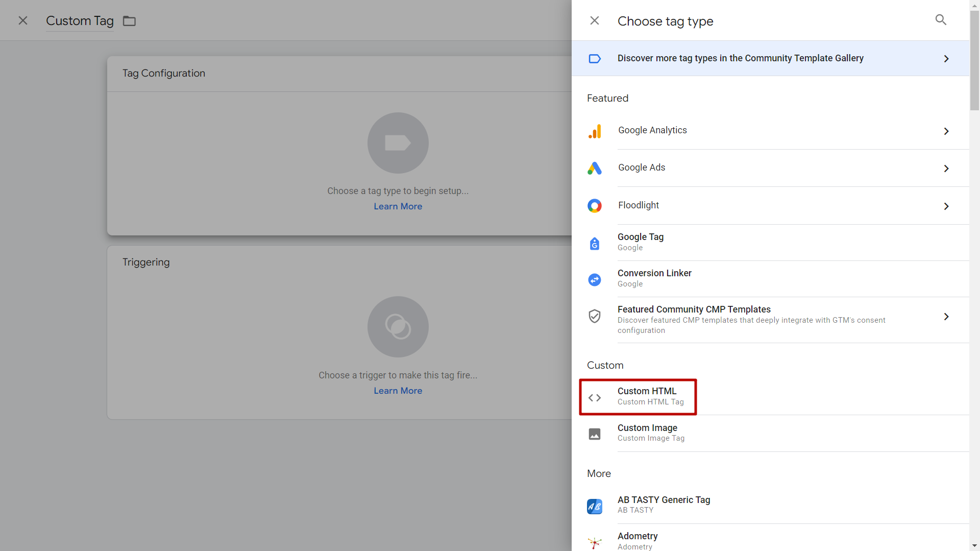Open Featured Community CMP Templates chevron

tap(946, 317)
